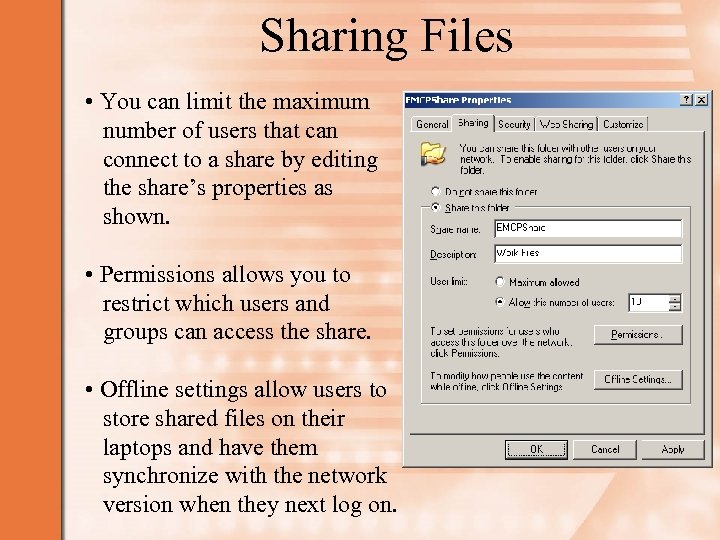The width and height of the screenshot is (720, 540).
Task: Click the Apply button
Action: (x=673, y=449)
